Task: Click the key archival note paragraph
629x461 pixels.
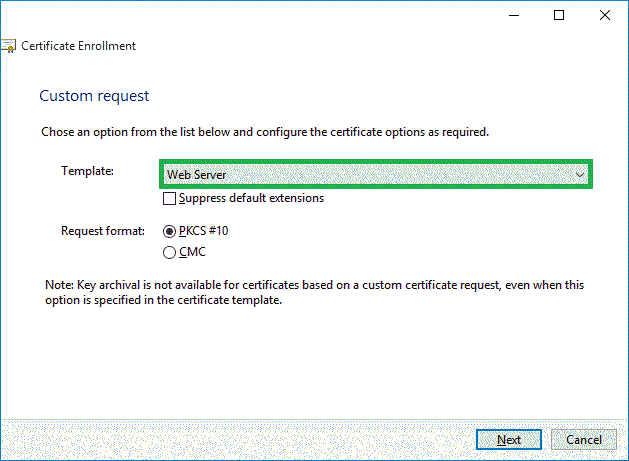Action: coord(314,292)
